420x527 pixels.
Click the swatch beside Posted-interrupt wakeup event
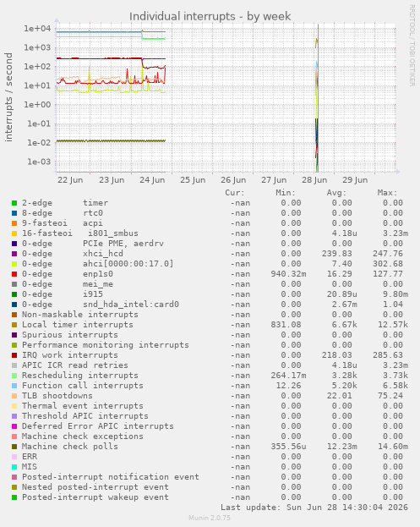[14, 497]
